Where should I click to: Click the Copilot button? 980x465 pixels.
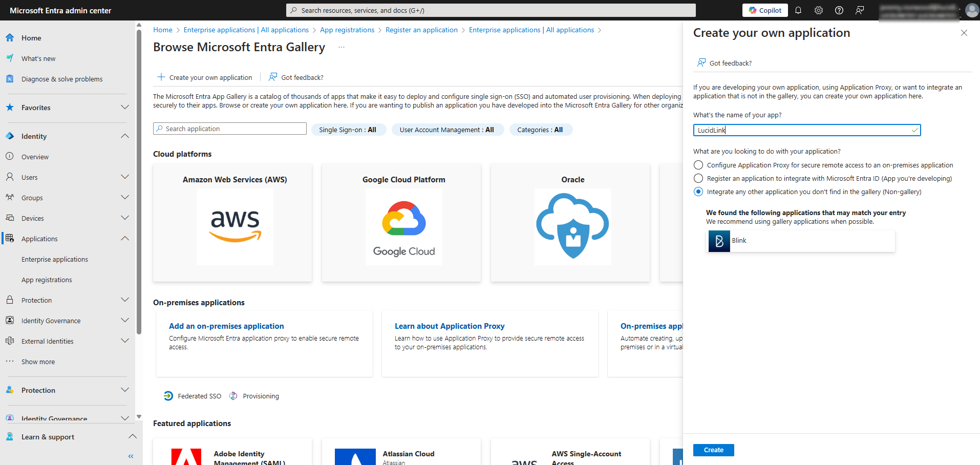coord(765,10)
